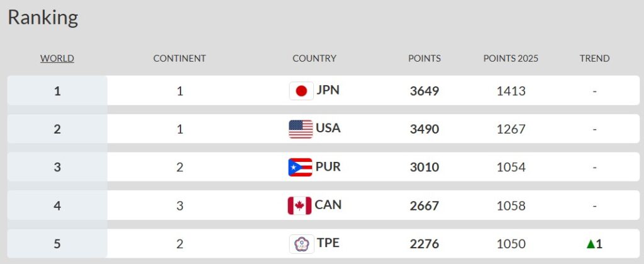Click the green up-trend arrow for TPE
644x264 pixels.
pyautogui.click(x=590, y=244)
